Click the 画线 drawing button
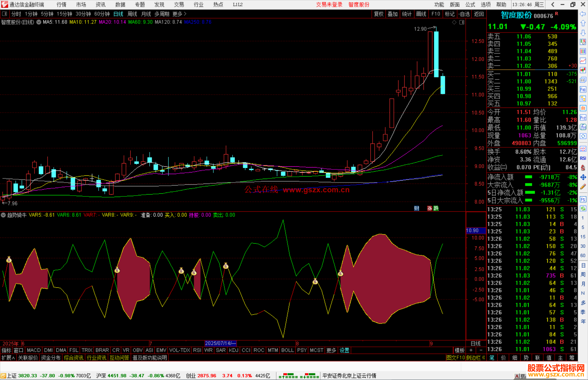Screen dimensions: 588x380 [x=421, y=14]
